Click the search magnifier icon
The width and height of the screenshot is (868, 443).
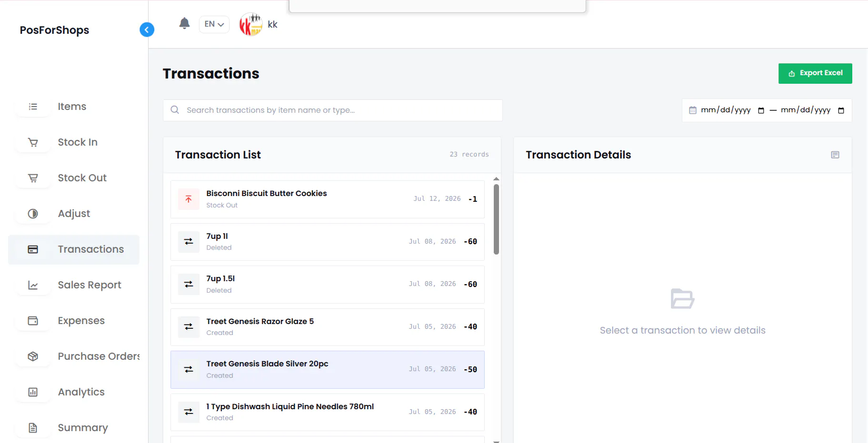point(175,110)
